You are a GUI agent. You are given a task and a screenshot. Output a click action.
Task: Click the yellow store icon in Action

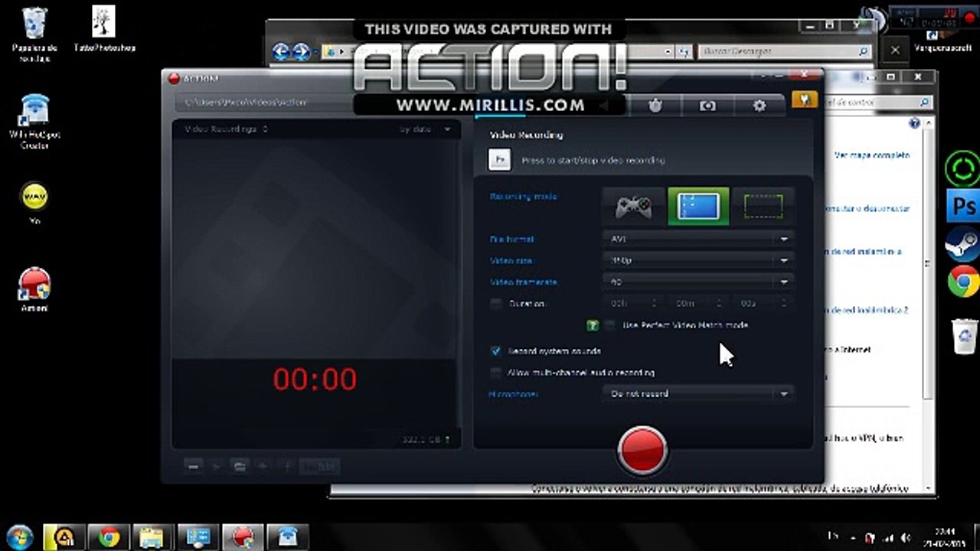click(x=804, y=99)
